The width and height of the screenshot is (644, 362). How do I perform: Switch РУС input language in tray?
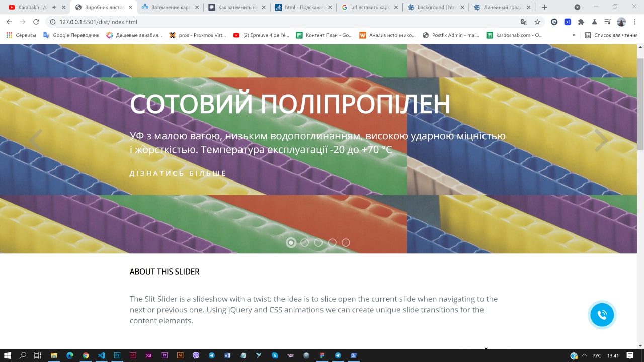pos(597,355)
